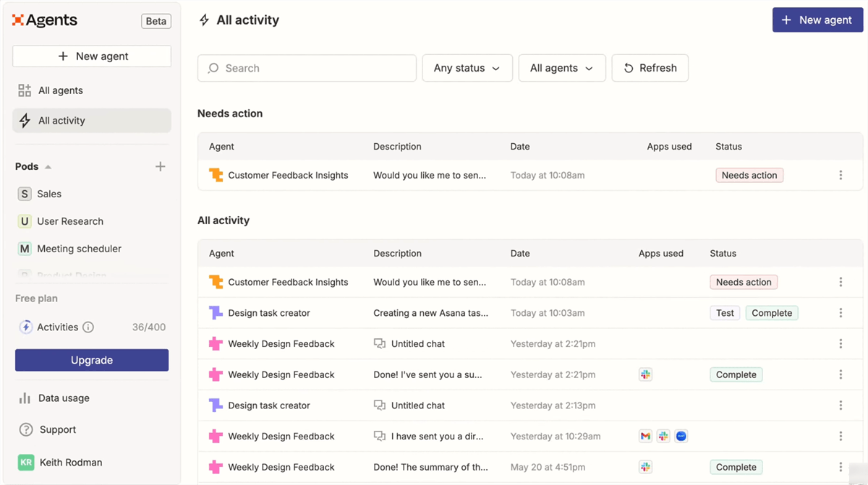
Task: Click Customer Feedback Insights agent icon in All activity
Action: (x=216, y=282)
